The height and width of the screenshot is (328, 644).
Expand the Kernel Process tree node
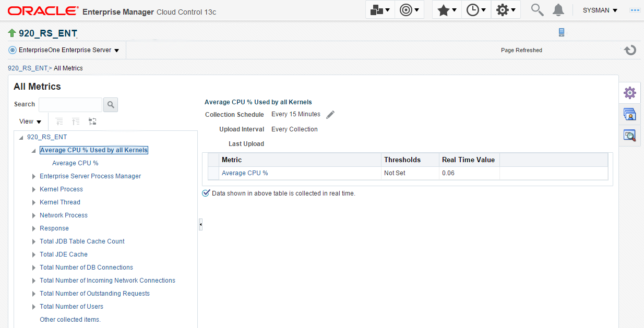tap(34, 189)
